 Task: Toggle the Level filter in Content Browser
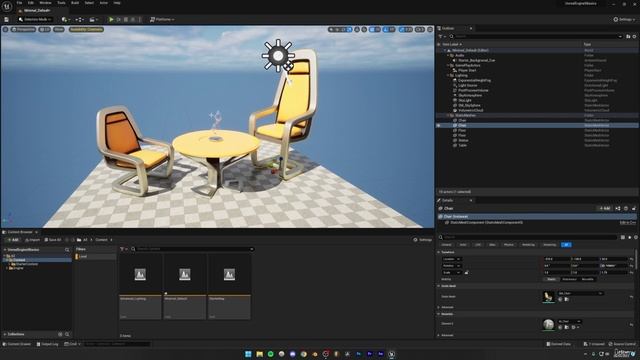click(x=96, y=256)
